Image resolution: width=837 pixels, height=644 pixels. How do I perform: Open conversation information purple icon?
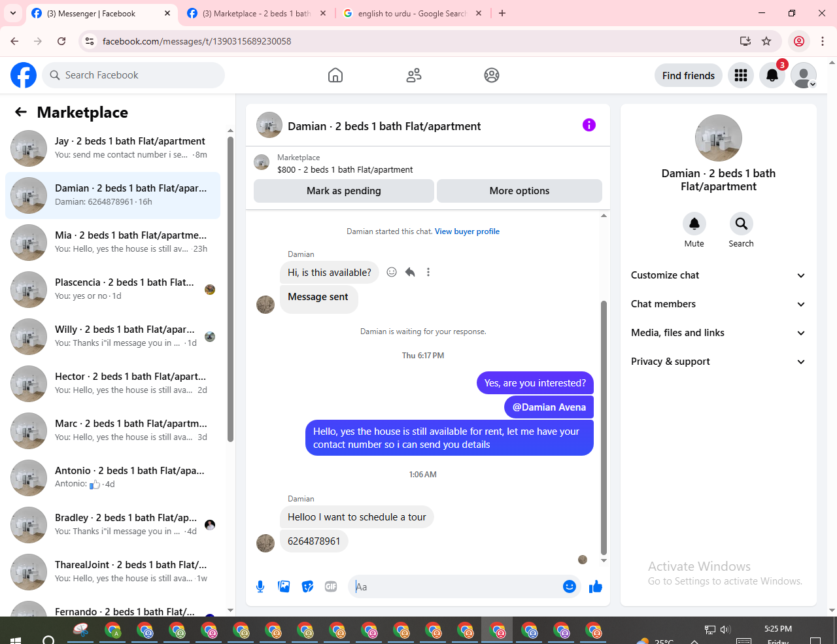coord(589,125)
